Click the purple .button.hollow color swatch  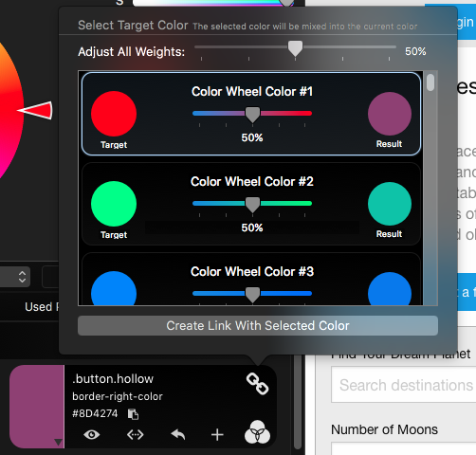(x=37, y=407)
